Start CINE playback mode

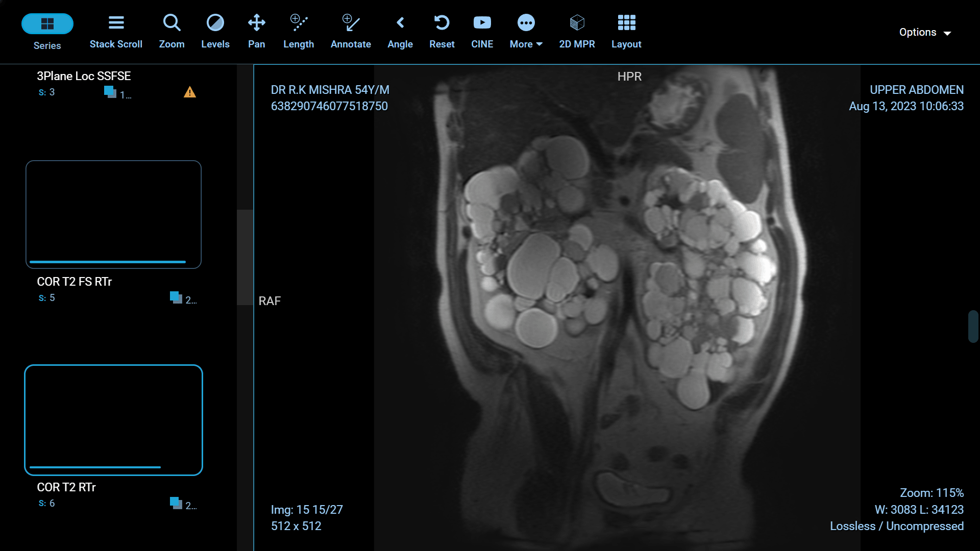coord(482,31)
